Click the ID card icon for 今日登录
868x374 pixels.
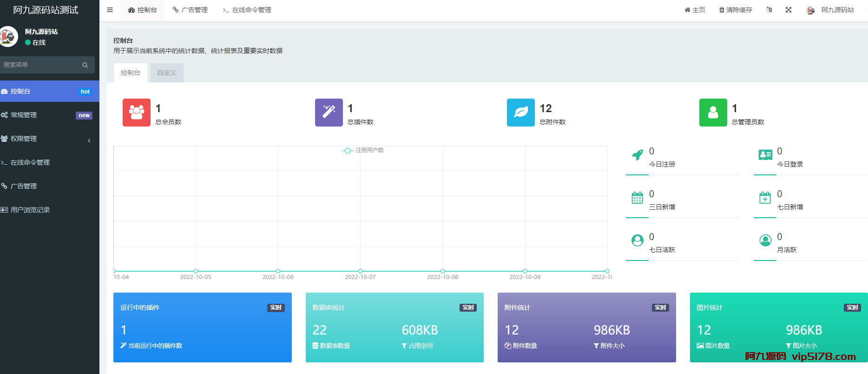point(765,155)
